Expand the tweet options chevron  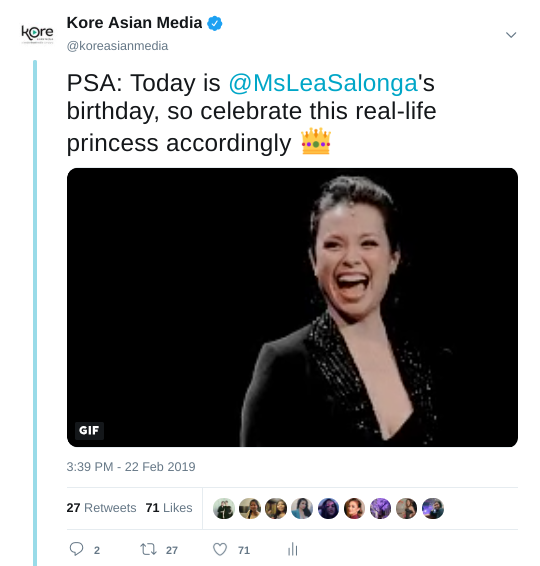[x=511, y=35]
